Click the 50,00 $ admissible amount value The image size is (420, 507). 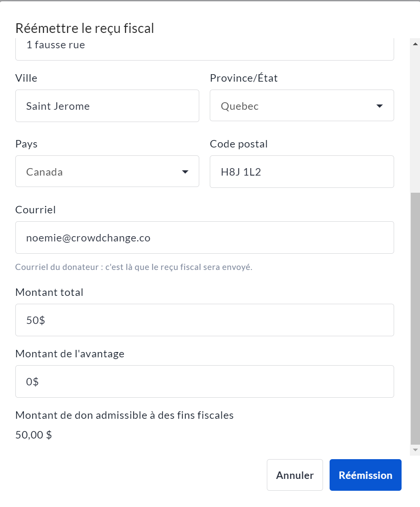pyautogui.click(x=34, y=435)
